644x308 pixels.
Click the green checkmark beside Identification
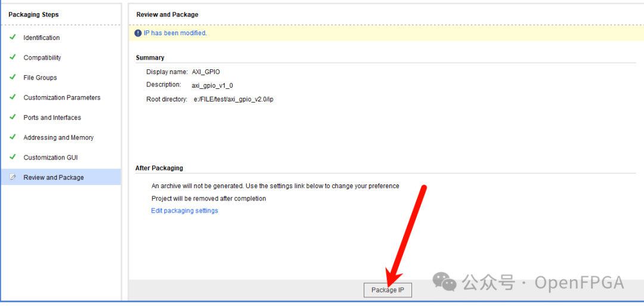(13, 37)
